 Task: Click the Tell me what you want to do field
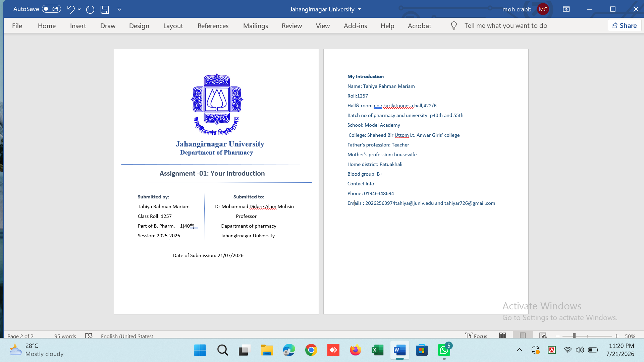point(506,25)
